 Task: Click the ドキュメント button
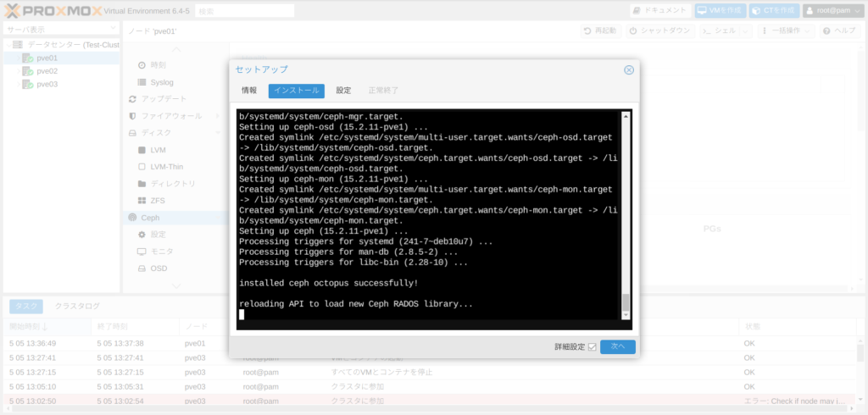[x=660, y=10]
